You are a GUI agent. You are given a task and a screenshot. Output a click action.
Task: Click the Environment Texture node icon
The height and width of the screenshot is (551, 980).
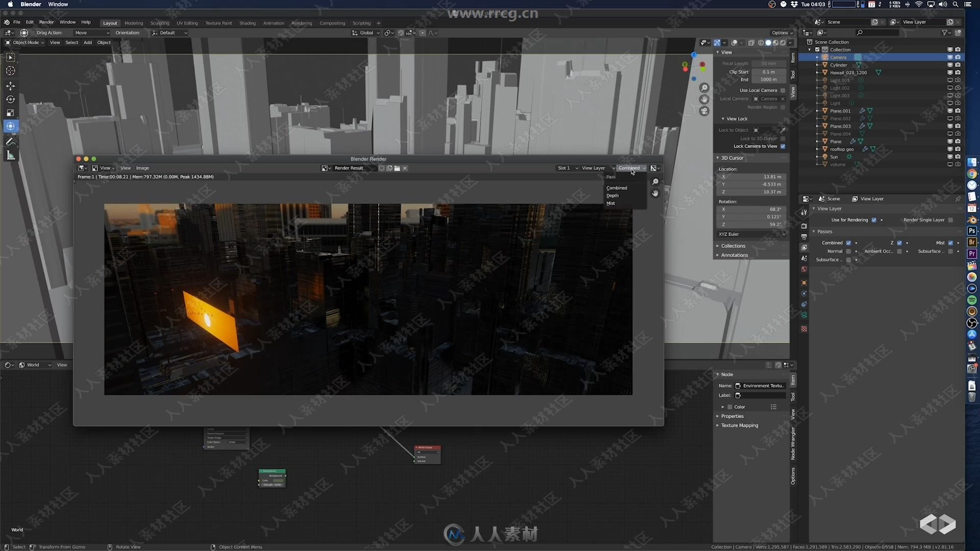(738, 386)
